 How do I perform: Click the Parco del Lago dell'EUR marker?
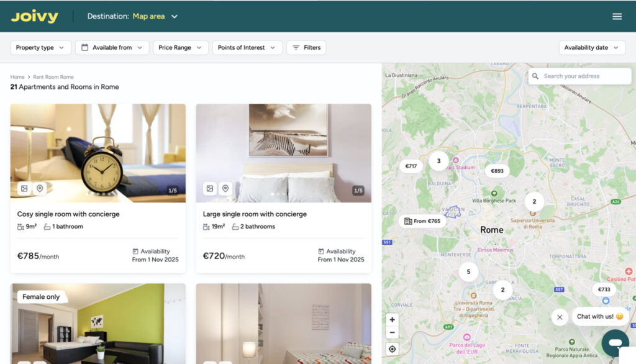(x=467, y=337)
